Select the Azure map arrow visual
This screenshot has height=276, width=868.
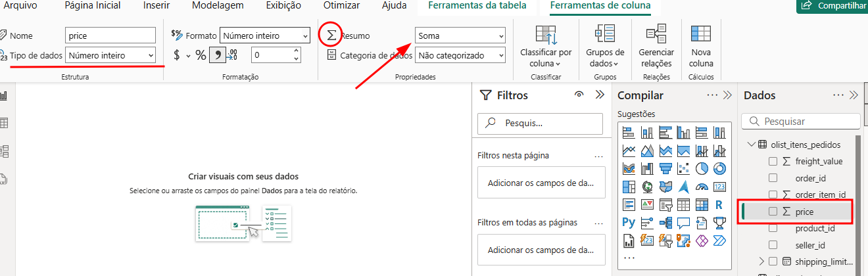683,187
